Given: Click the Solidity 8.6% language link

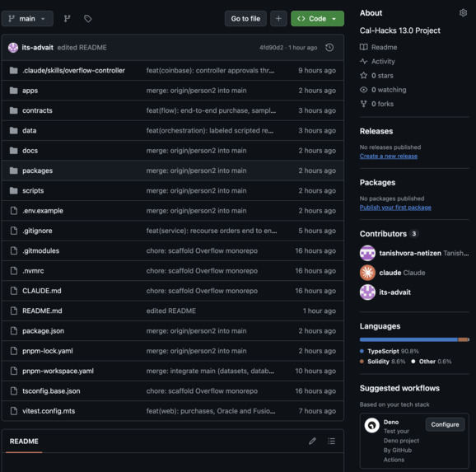Looking at the screenshot, I should (383, 362).
